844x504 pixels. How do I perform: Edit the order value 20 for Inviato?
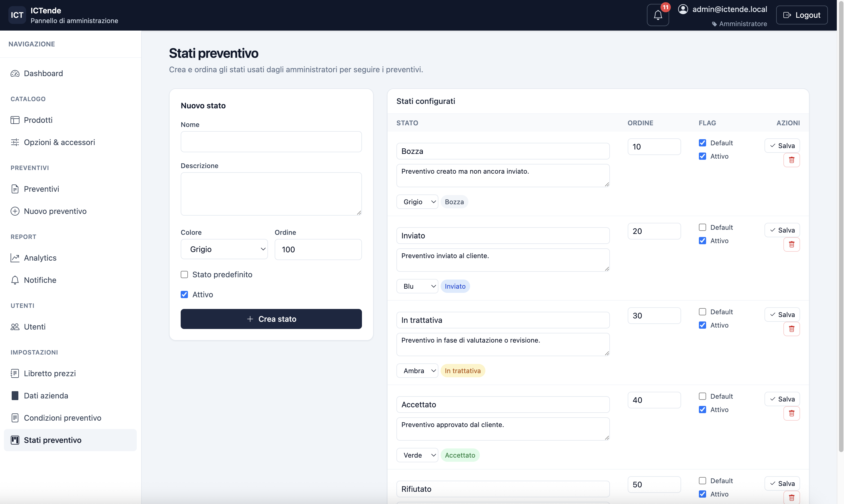click(x=654, y=231)
